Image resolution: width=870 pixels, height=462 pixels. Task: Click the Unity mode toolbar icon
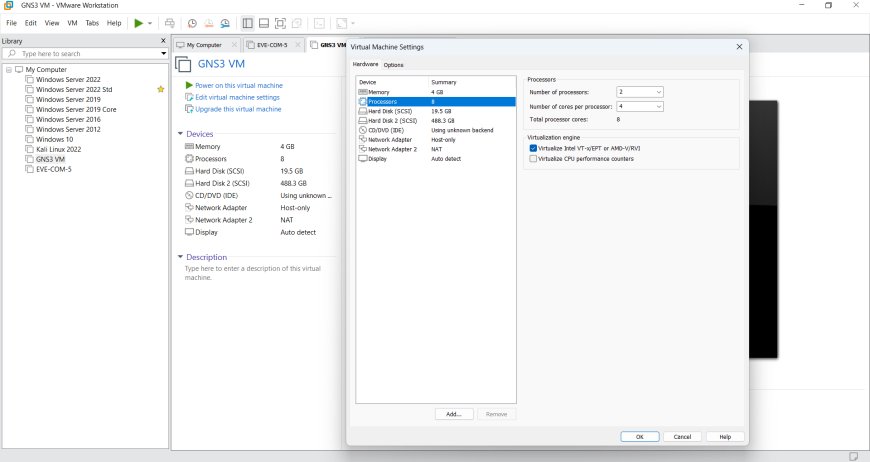tap(297, 23)
